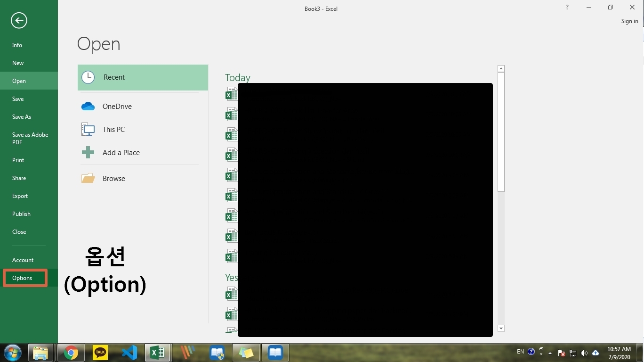Open the striped-bars app on the taskbar
The image size is (644, 362).
(x=187, y=353)
